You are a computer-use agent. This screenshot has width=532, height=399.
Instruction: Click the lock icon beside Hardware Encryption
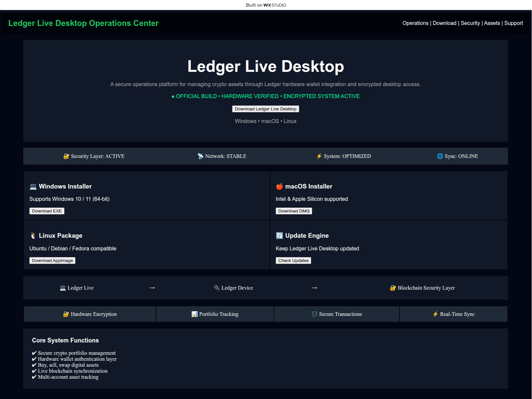click(66, 314)
